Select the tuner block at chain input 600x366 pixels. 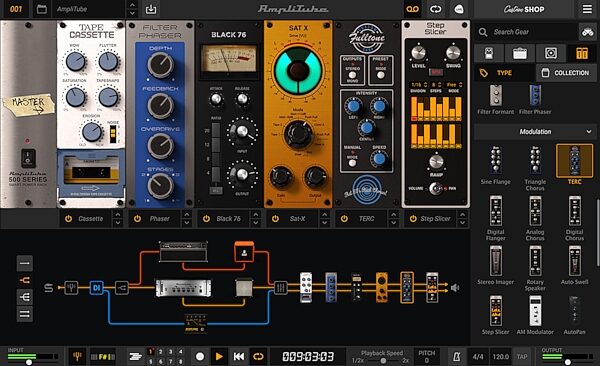[x=71, y=288]
